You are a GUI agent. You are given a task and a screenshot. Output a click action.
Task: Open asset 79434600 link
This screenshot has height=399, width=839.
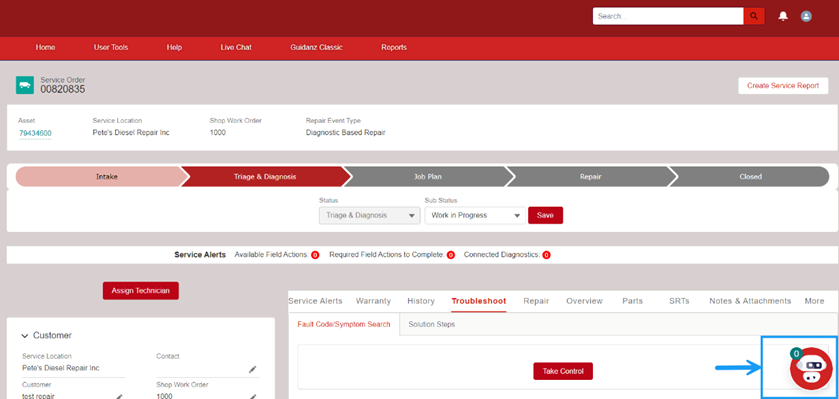coord(35,133)
